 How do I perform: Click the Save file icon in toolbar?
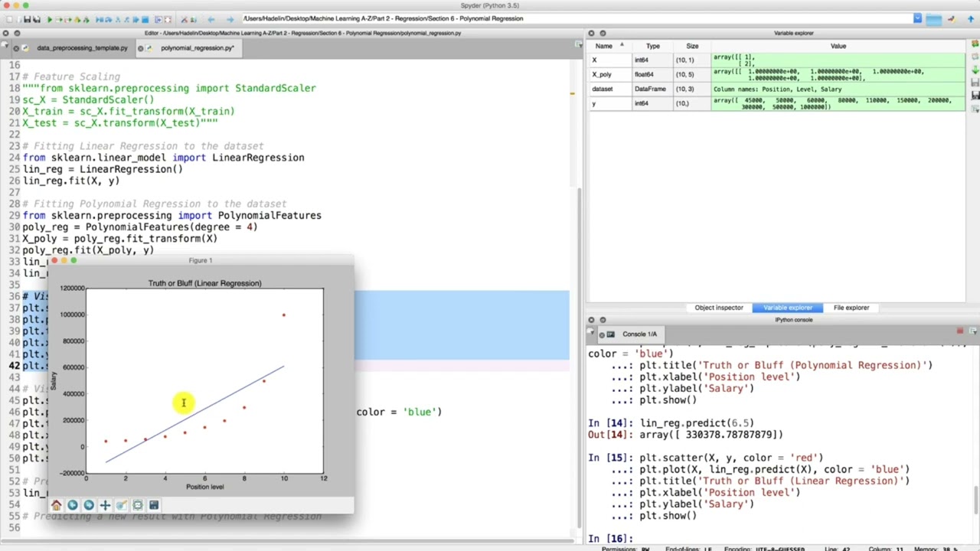tap(27, 19)
